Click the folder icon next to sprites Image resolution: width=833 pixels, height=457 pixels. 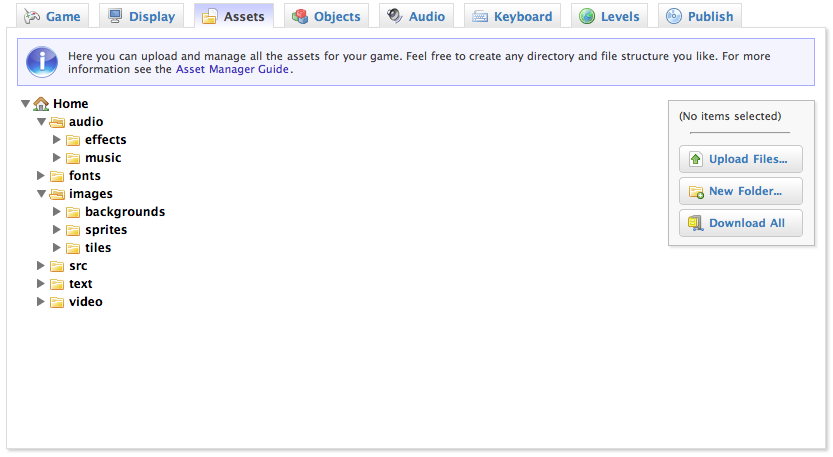(73, 230)
